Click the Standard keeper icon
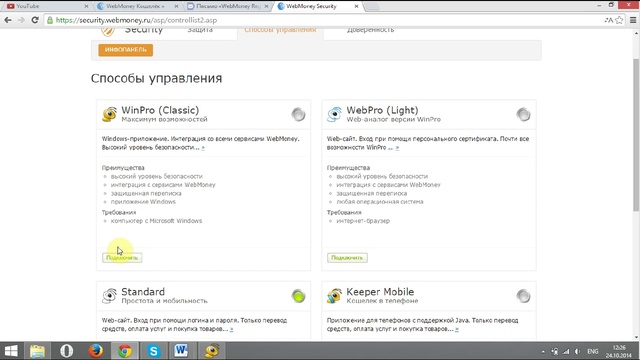 click(x=109, y=296)
